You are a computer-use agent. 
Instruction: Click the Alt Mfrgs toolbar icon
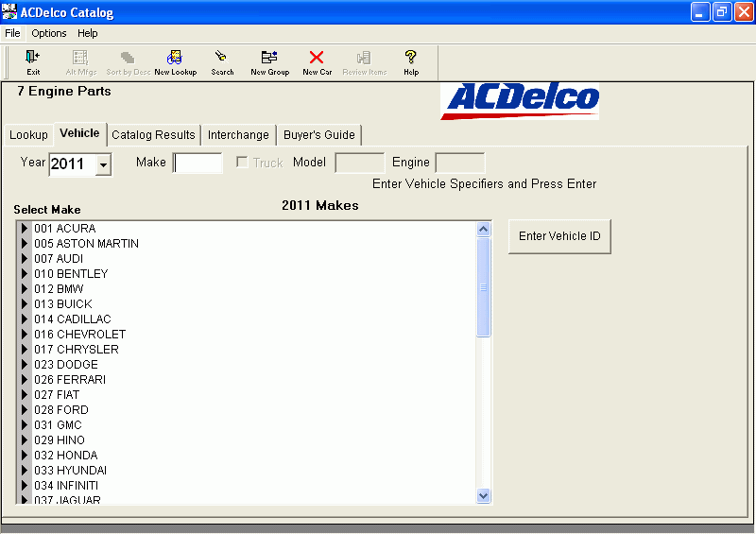80,59
